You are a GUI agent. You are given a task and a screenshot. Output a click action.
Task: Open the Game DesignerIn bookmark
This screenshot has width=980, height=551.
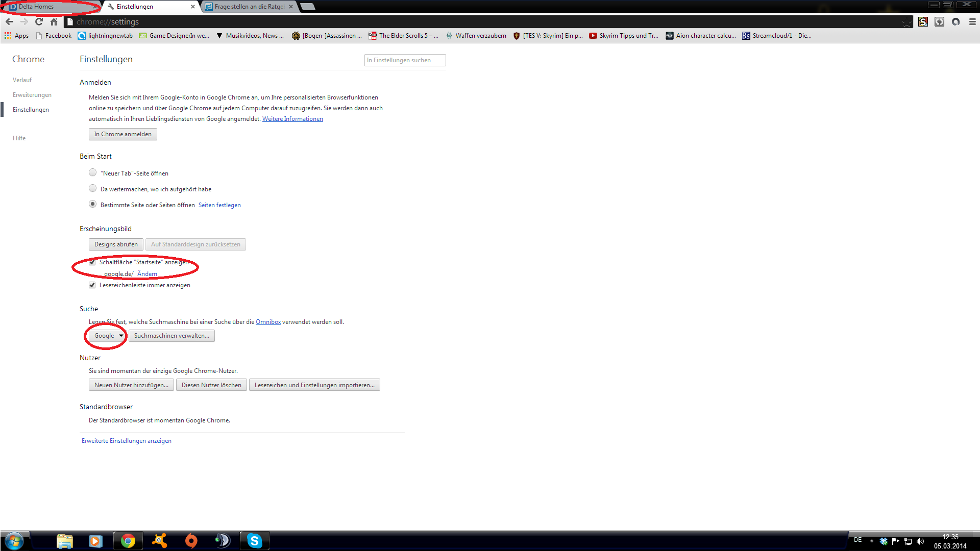click(174, 36)
